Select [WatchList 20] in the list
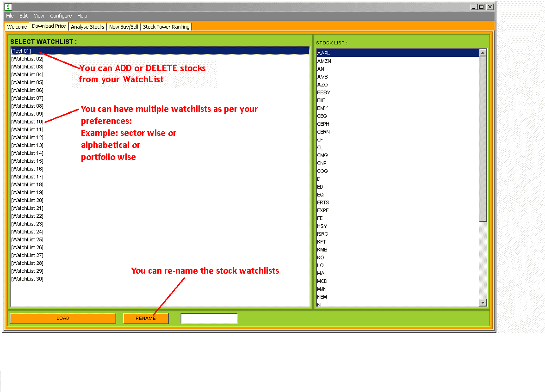 160,200
